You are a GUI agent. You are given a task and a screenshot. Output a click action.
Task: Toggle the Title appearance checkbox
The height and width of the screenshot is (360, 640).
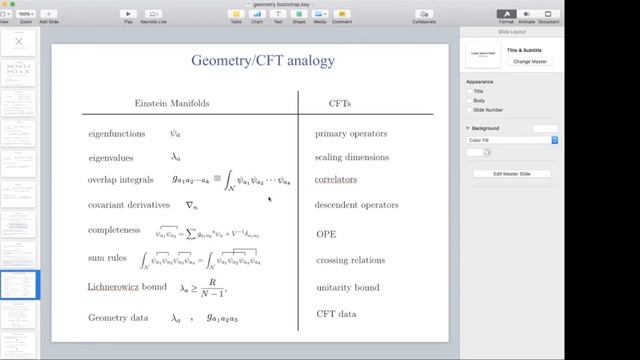(469, 91)
